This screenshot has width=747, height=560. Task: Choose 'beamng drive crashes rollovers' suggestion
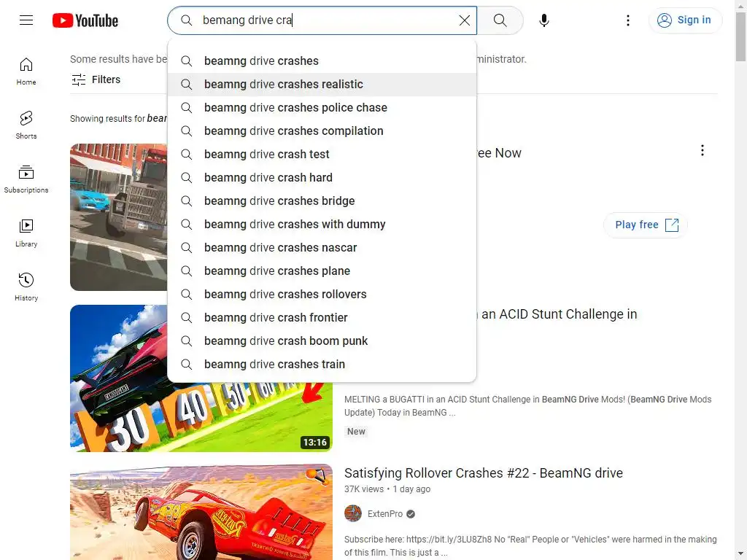coord(322,295)
